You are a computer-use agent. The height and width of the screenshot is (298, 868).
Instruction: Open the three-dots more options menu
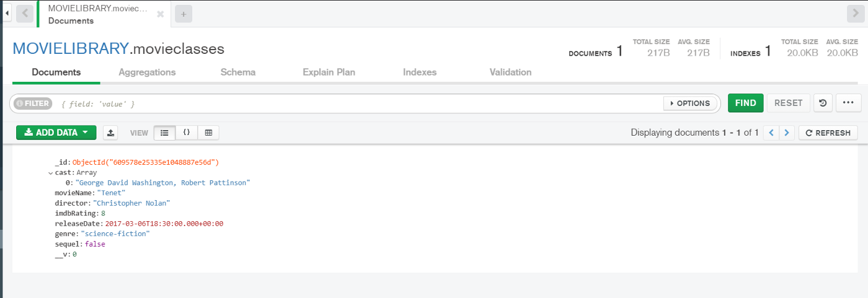[849, 103]
